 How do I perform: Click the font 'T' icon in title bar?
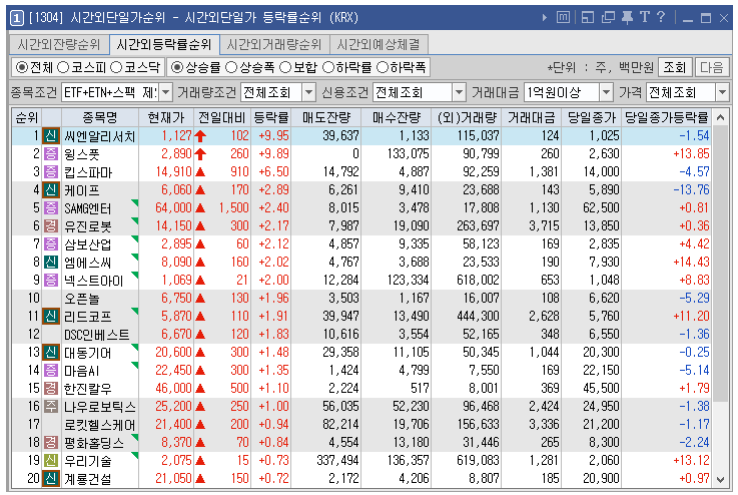click(644, 17)
